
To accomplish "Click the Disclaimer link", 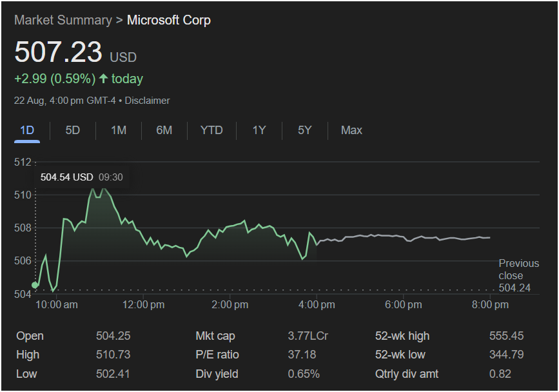I will coord(147,101).
